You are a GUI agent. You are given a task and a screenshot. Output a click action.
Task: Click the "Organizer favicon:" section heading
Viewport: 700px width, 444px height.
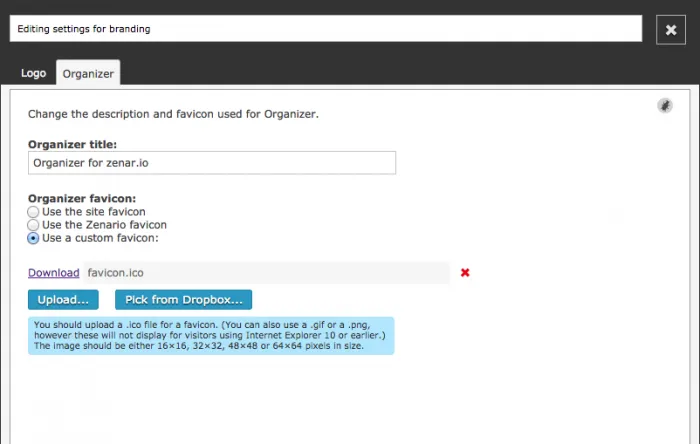(x=82, y=198)
